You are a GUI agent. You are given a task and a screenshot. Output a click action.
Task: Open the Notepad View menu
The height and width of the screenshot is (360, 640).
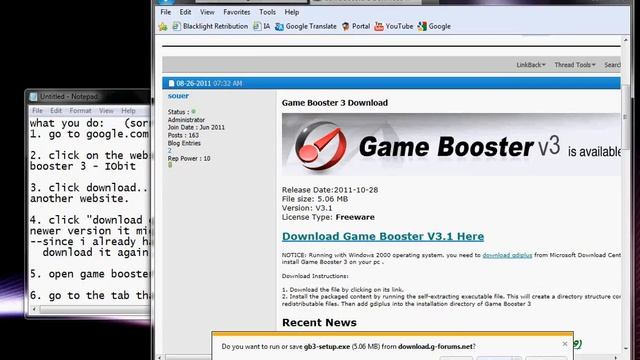(x=106, y=111)
